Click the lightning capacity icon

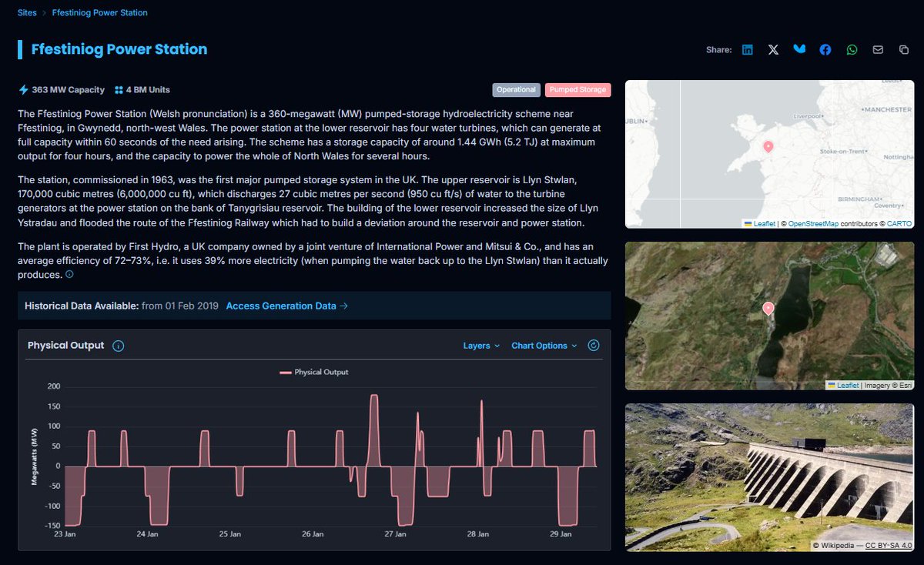pos(23,89)
